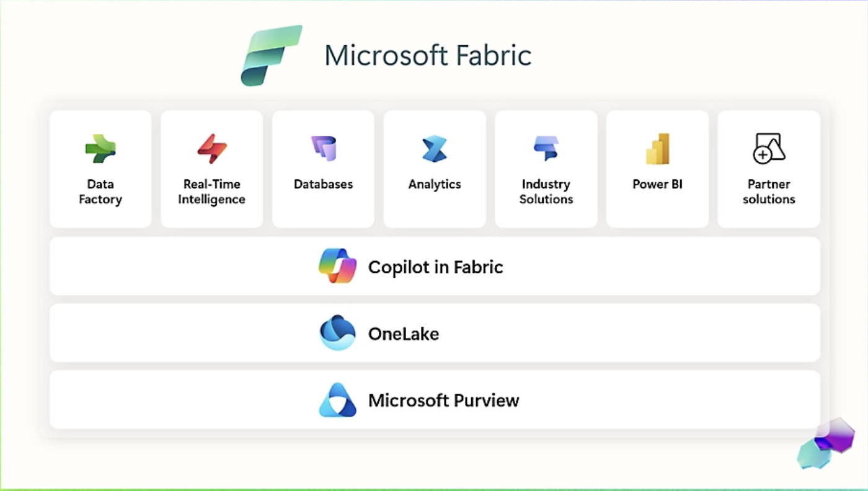Click the Partner solutions card
The width and height of the screenshot is (868, 491).
point(769,169)
